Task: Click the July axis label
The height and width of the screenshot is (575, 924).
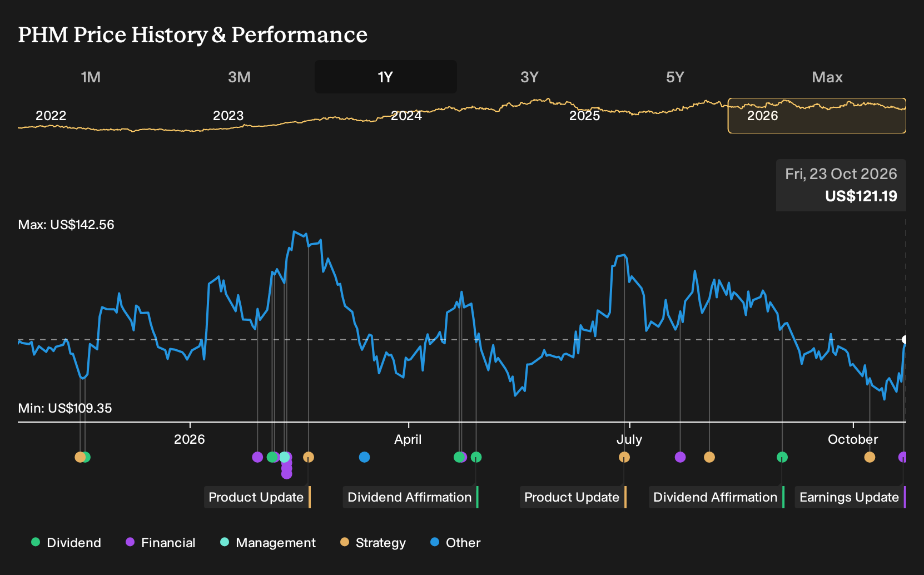Action: tap(629, 439)
